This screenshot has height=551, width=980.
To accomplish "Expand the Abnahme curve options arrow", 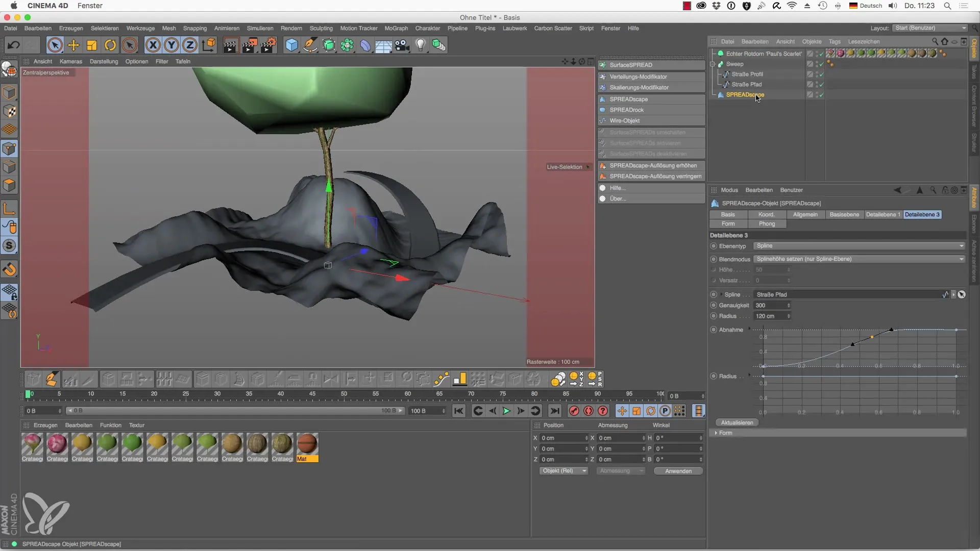I will (x=749, y=329).
